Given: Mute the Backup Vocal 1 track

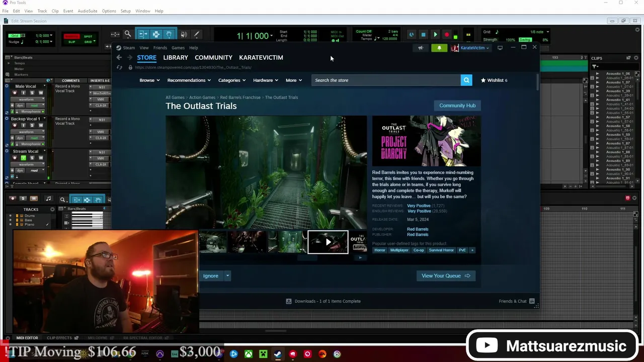Looking at the screenshot, I should click(x=41, y=125).
